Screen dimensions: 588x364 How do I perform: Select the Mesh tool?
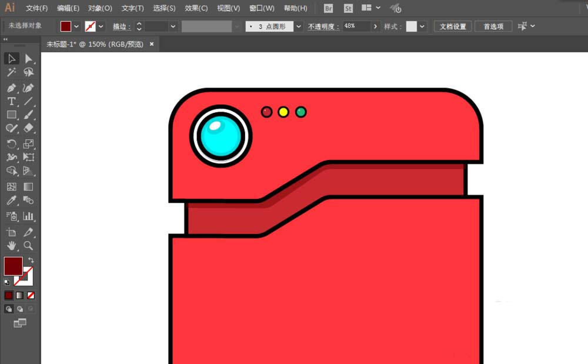[12, 186]
